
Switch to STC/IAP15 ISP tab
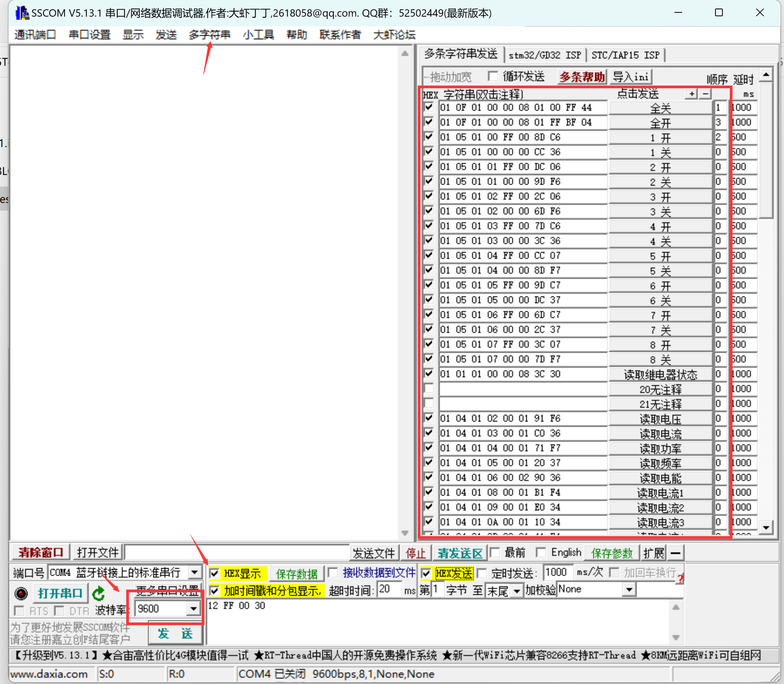625,55
